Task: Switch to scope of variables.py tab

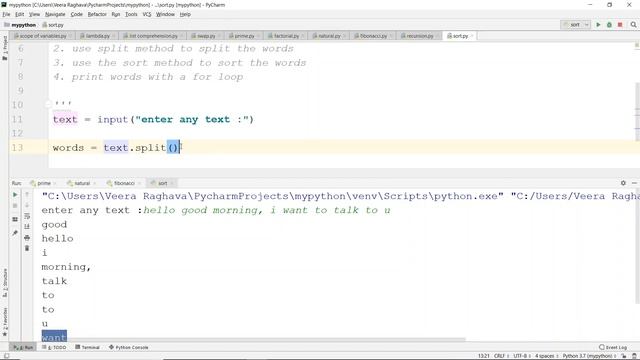Action: coord(42,36)
